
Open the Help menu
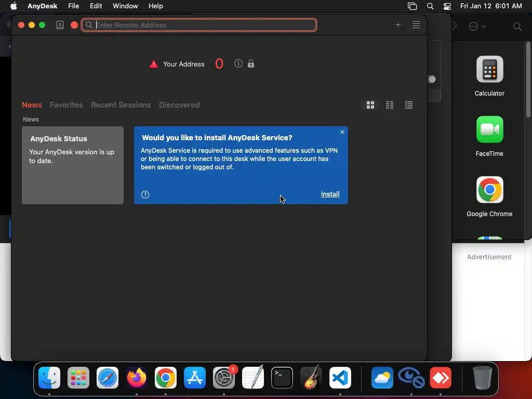click(x=156, y=6)
